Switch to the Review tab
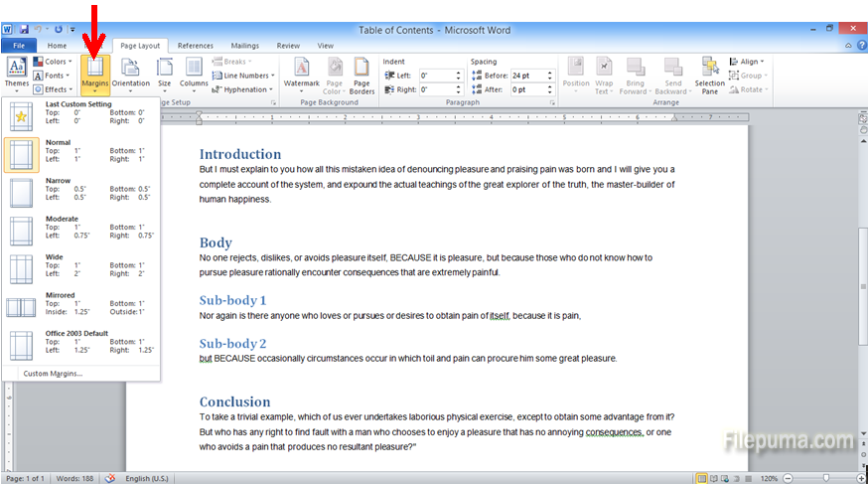This screenshot has width=868, height=484. coord(288,46)
